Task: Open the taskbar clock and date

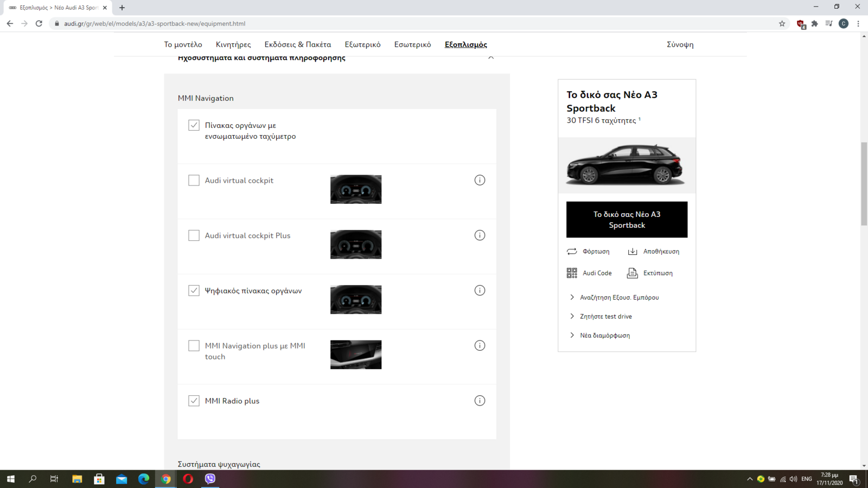Action: (829, 479)
